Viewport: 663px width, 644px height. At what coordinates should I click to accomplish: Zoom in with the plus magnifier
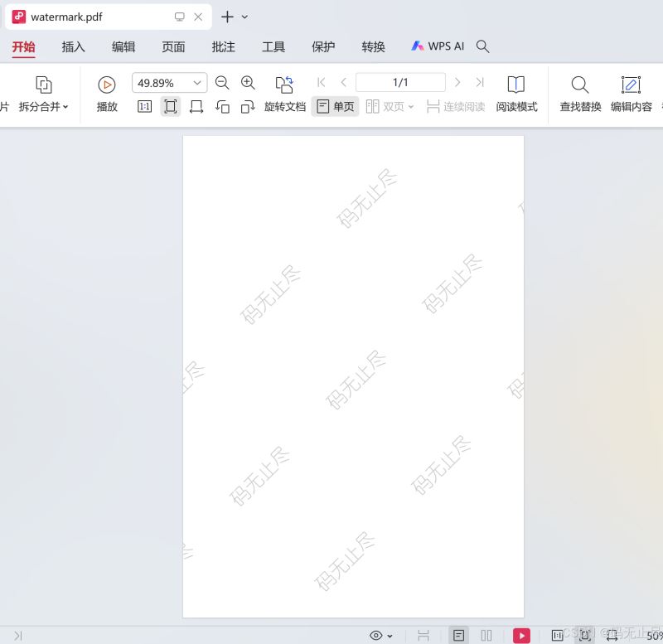pos(248,83)
